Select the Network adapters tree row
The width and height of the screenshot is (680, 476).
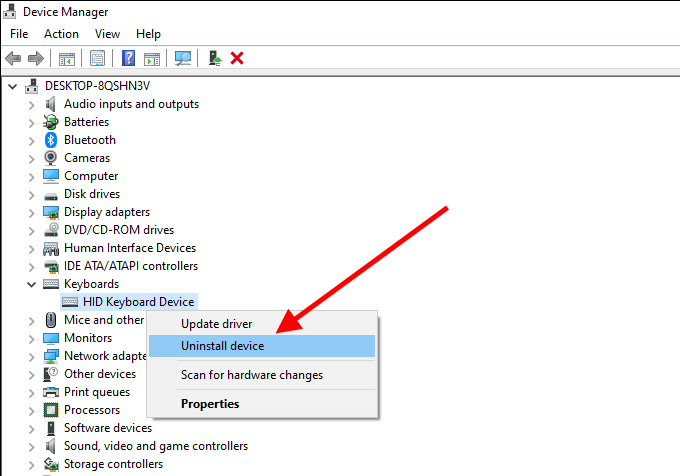(105, 356)
